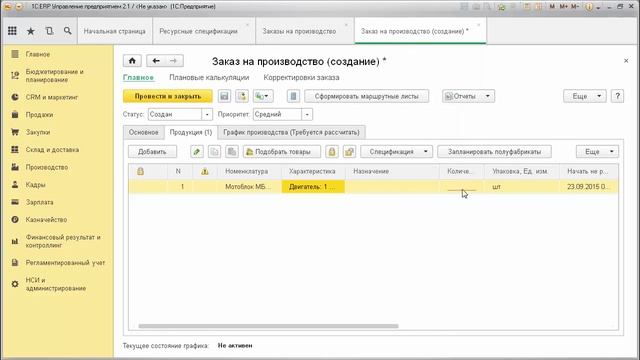640x360 pixels.
Task: Click the Главное navigation link
Action: point(138,78)
